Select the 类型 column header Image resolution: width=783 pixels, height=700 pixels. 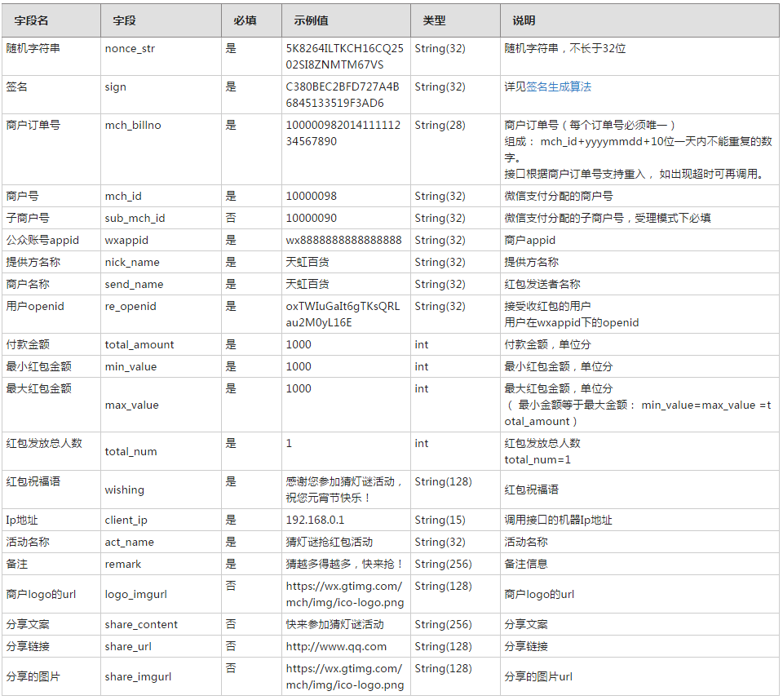pyautogui.click(x=434, y=20)
